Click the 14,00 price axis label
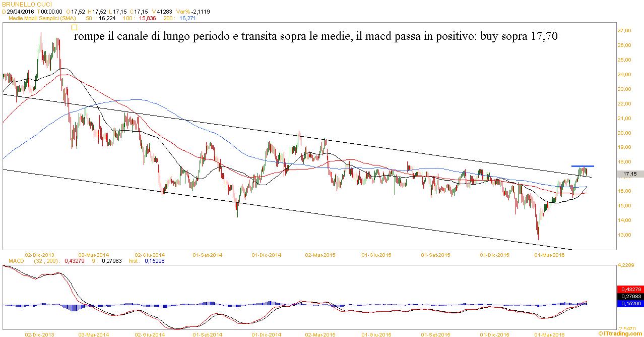The height and width of the screenshot is (337, 644). coord(624,220)
